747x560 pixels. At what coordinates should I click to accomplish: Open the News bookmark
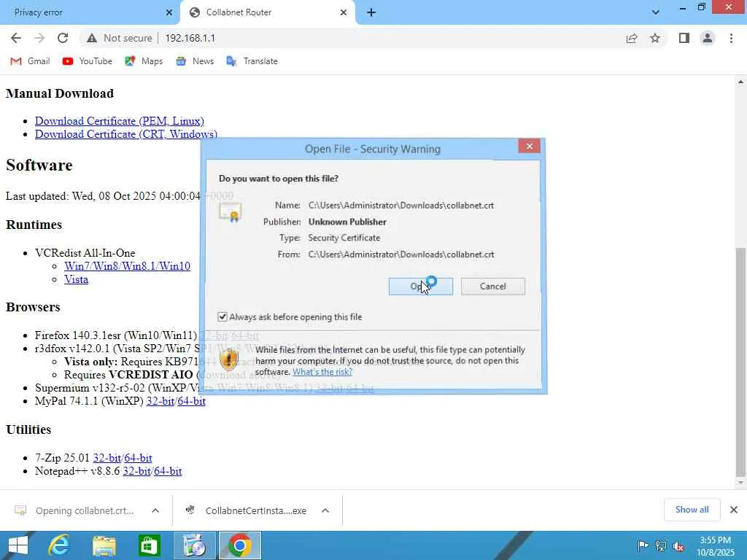coord(194,61)
